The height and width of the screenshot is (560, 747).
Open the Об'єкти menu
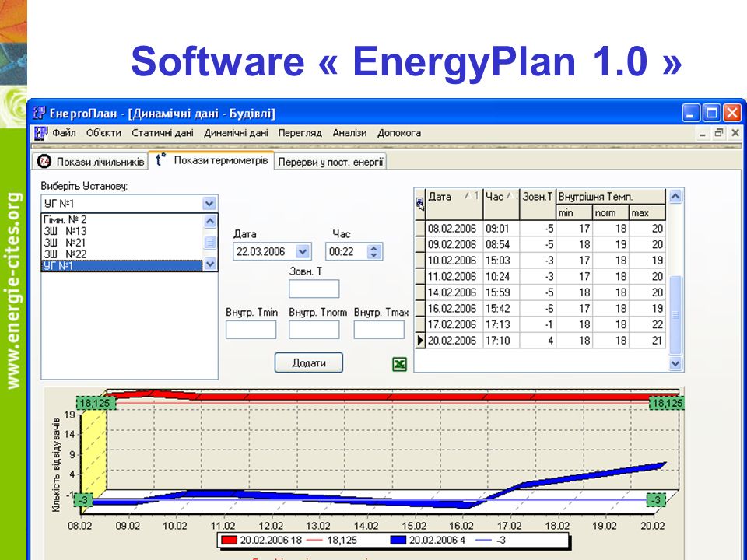tap(103, 133)
